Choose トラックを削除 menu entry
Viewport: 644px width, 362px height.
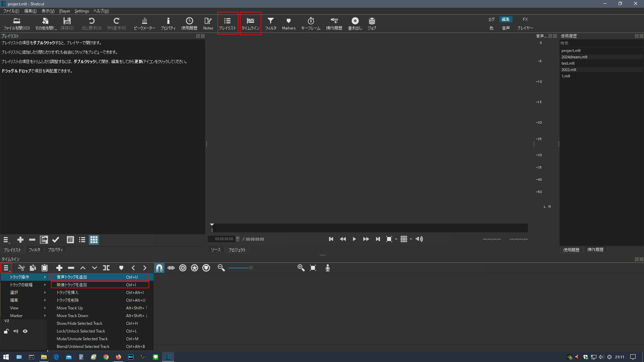point(100,300)
